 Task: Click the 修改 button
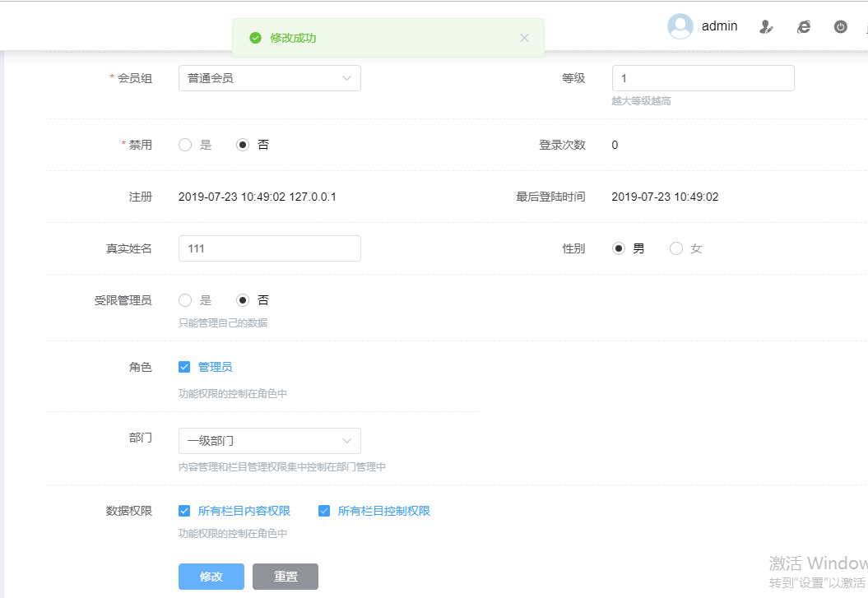211,577
